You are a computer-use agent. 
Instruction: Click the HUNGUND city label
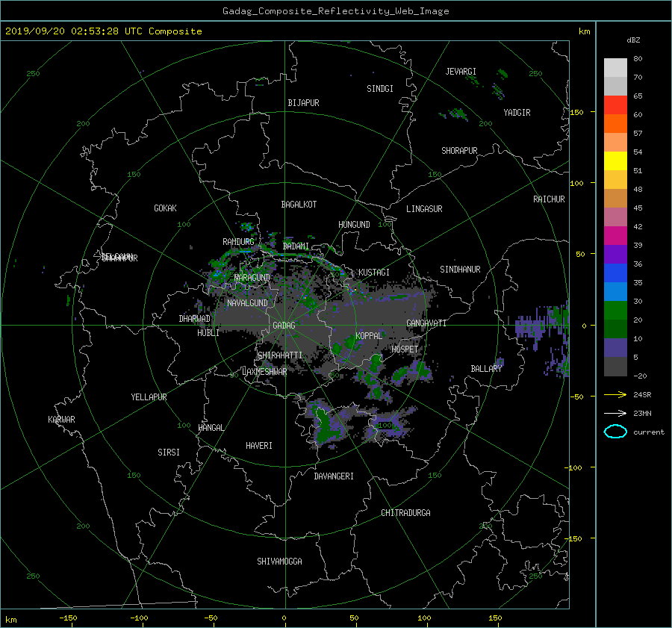[x=354, y=225]
